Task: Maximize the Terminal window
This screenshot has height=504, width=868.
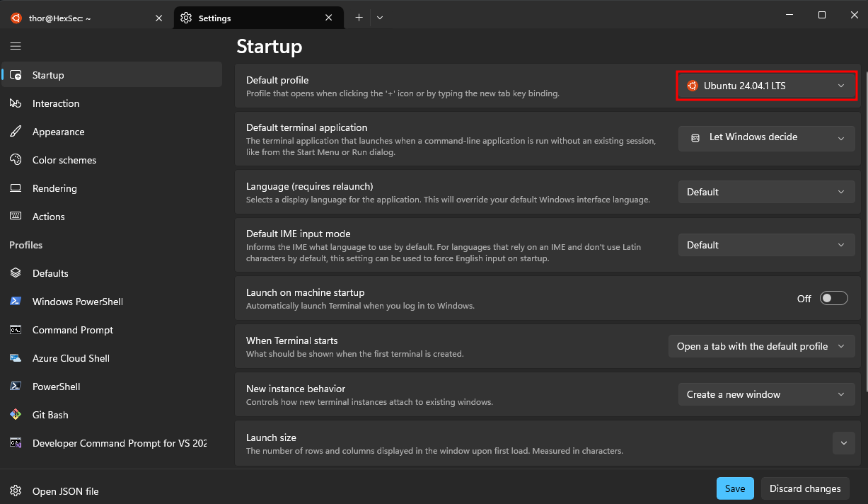Action: click(821, 15)
